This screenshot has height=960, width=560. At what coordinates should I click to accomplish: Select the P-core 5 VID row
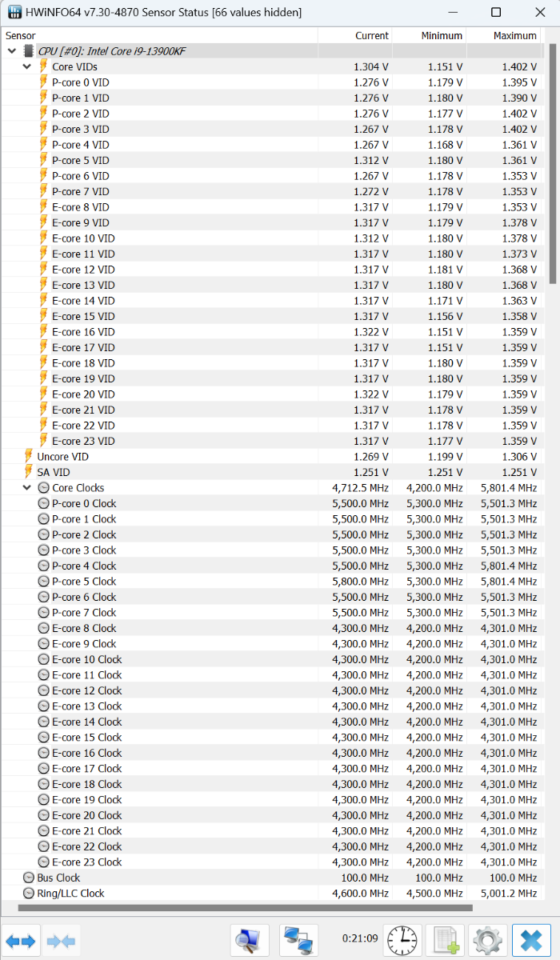click(x=272, y=160)
